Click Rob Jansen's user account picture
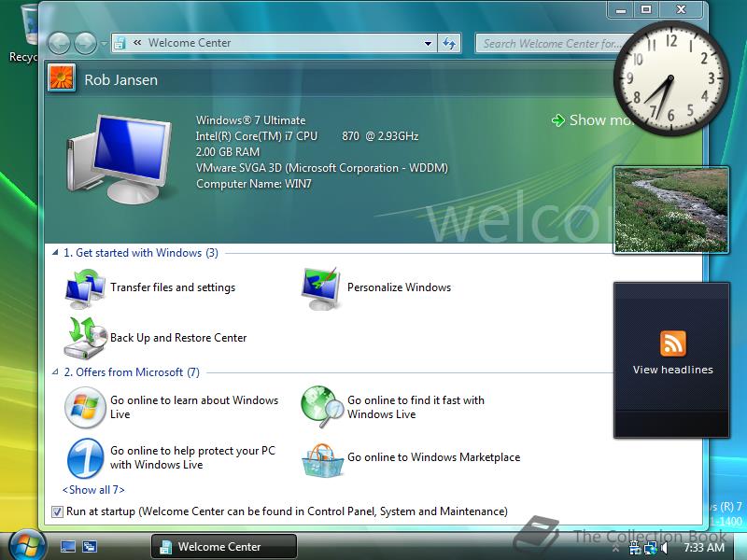The height and width of the screenshot is (560, 747). click(x=62, y=77)
